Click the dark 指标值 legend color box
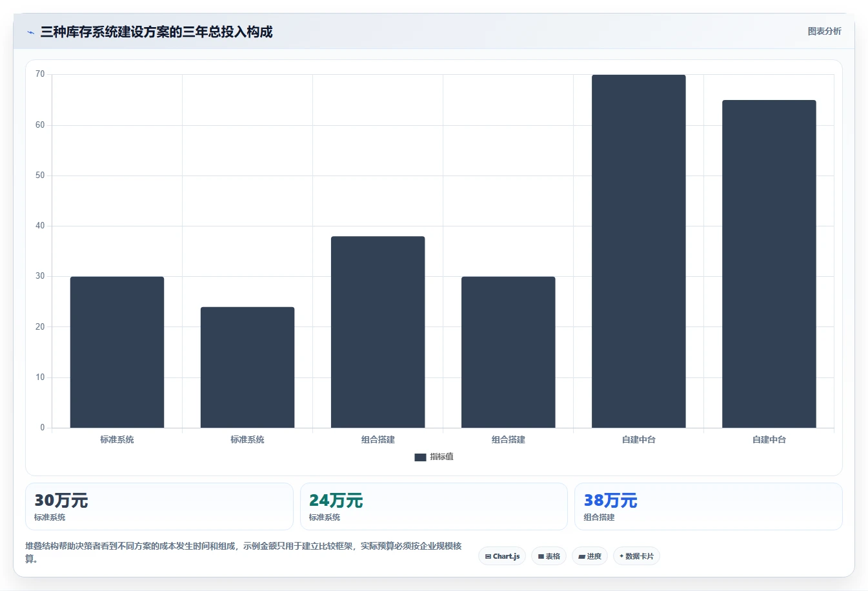Image resolution: width=868 pixels, height=591 pixels. tap(420, 457)
